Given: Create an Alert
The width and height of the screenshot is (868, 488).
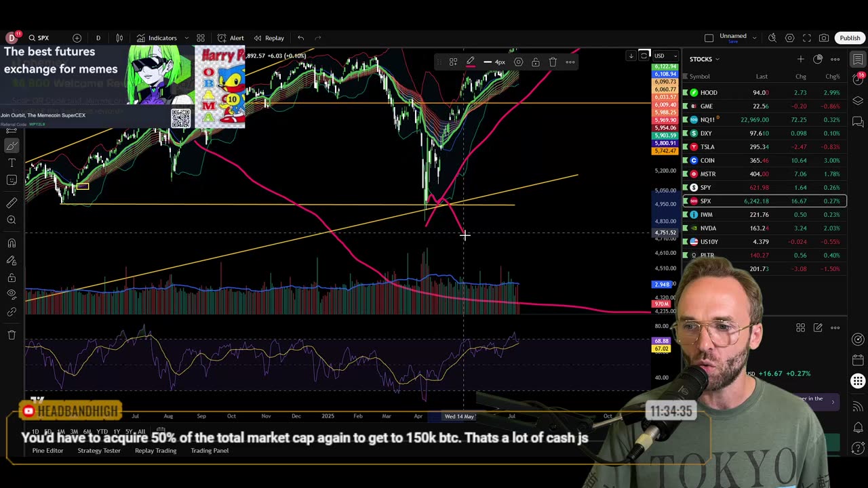Looking at the screenshot, I should (231, 38).
